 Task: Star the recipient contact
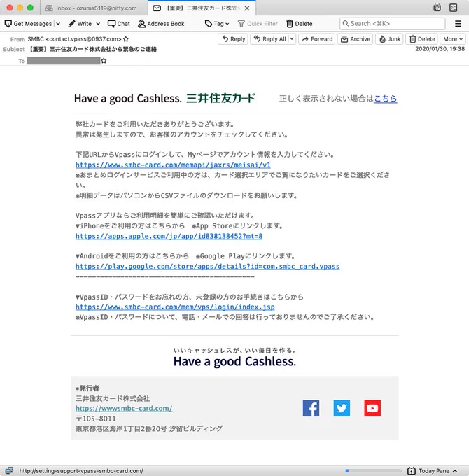point(104,61)
